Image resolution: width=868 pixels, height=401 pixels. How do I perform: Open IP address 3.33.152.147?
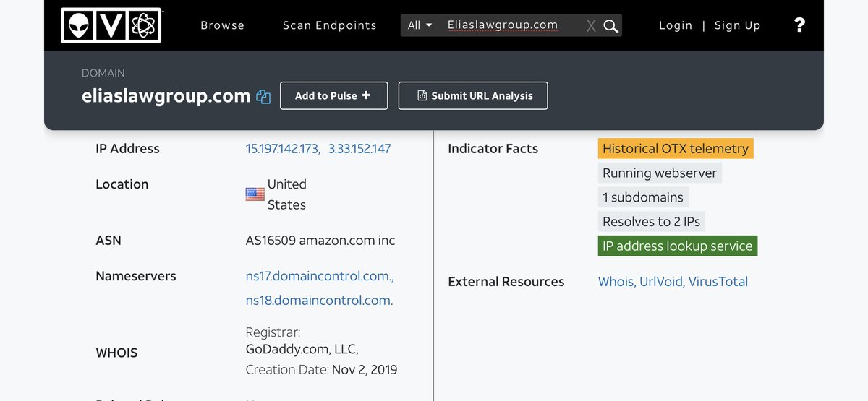point(359,149)
